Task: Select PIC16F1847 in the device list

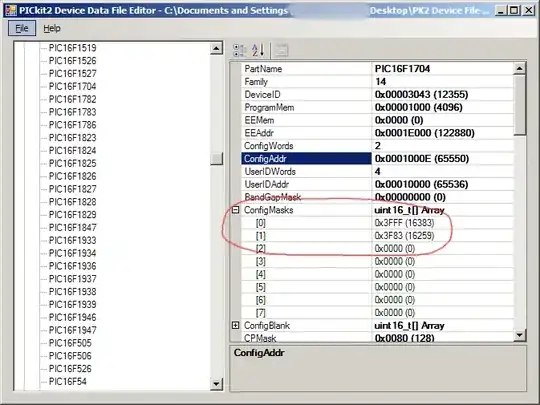Action: click(x=72, y=227)
